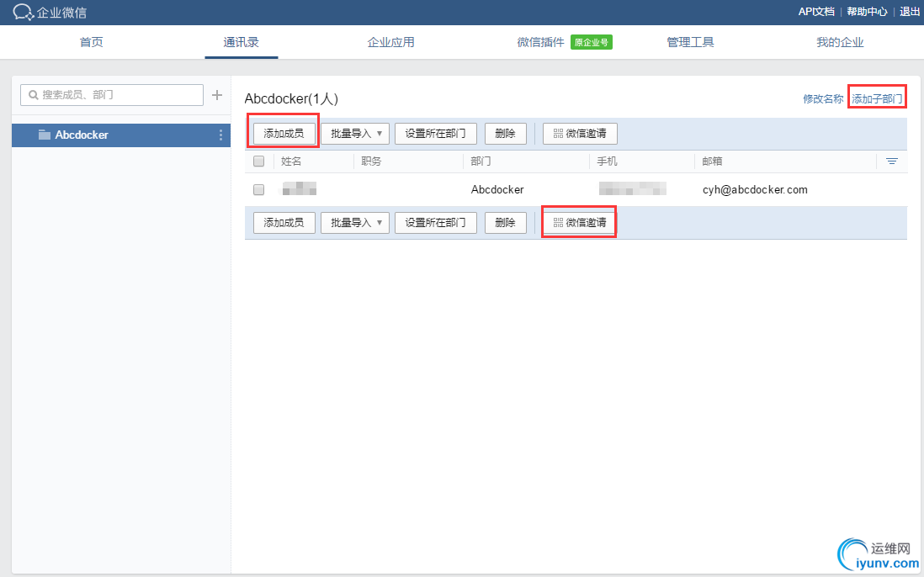
Task: Expand the bottom 批量导入 dropdown
Action: (355, 223)
